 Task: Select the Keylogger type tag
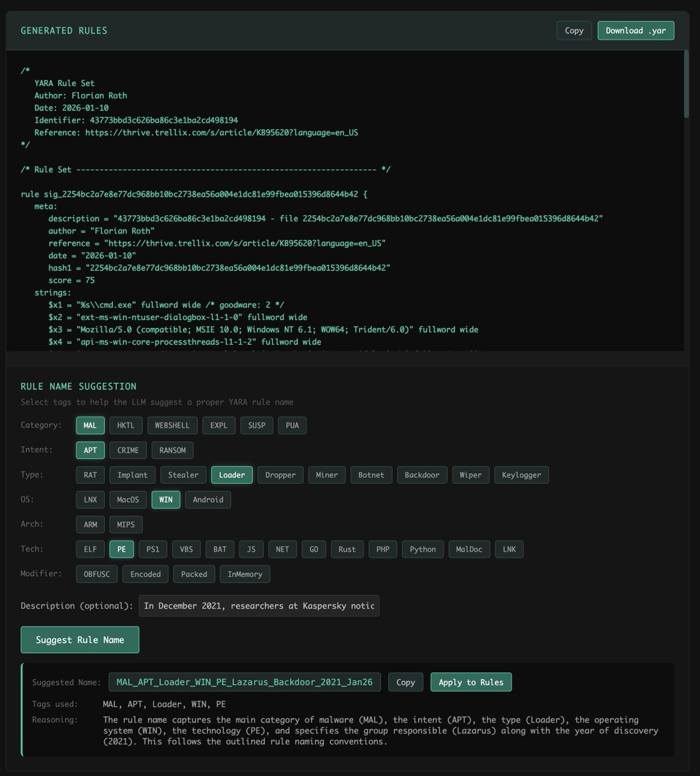coord(521,475)
